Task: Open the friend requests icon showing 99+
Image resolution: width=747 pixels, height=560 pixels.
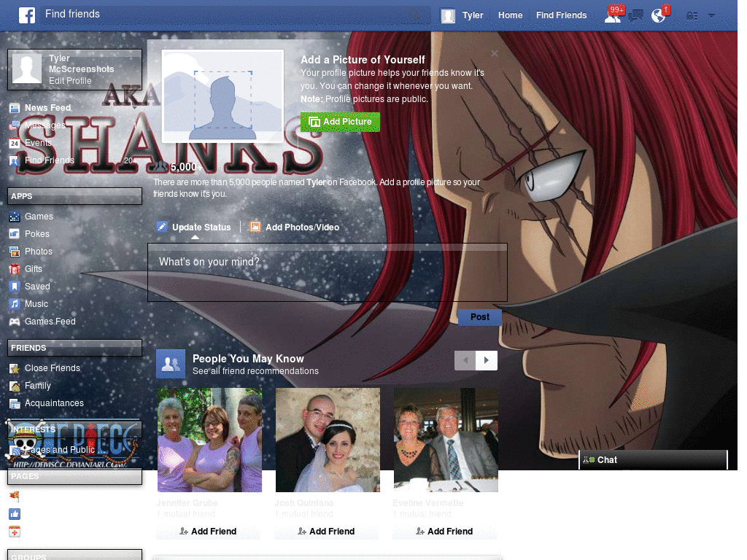Action: [613, 15]
